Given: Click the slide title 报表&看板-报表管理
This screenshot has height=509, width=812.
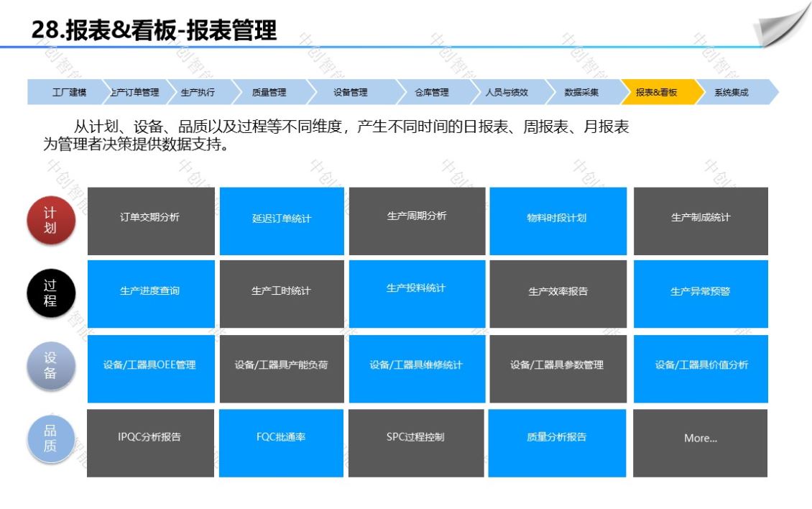Looking at the screenshot, I should pyautogui.click(x=154, y=31).
